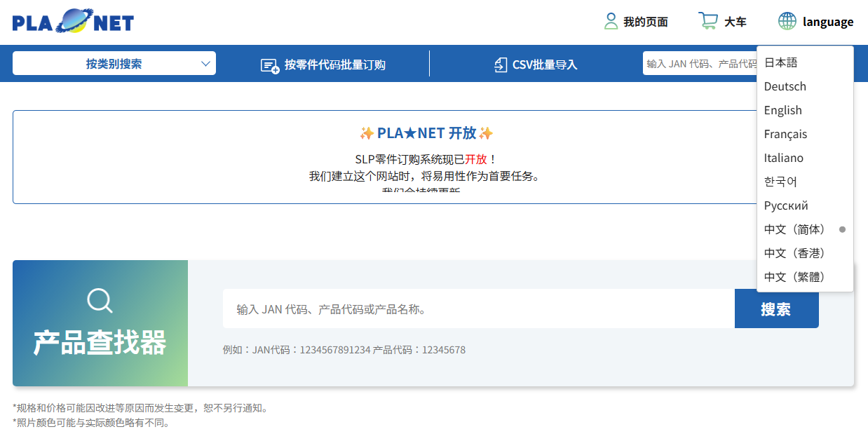Image resolution: width=868 pixels, height=434 pixels.
Task: Click the example JAN代码 hint text
Action: (344, 350)
